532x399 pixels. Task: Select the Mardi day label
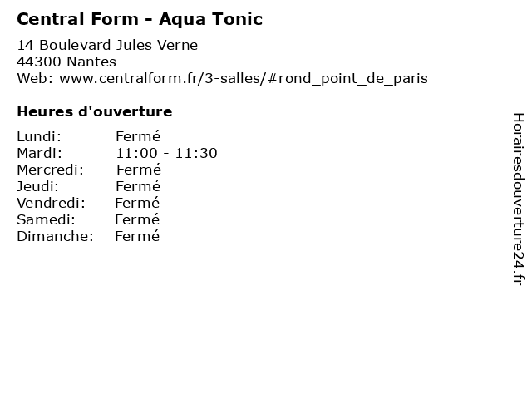(x=40, y=153)
